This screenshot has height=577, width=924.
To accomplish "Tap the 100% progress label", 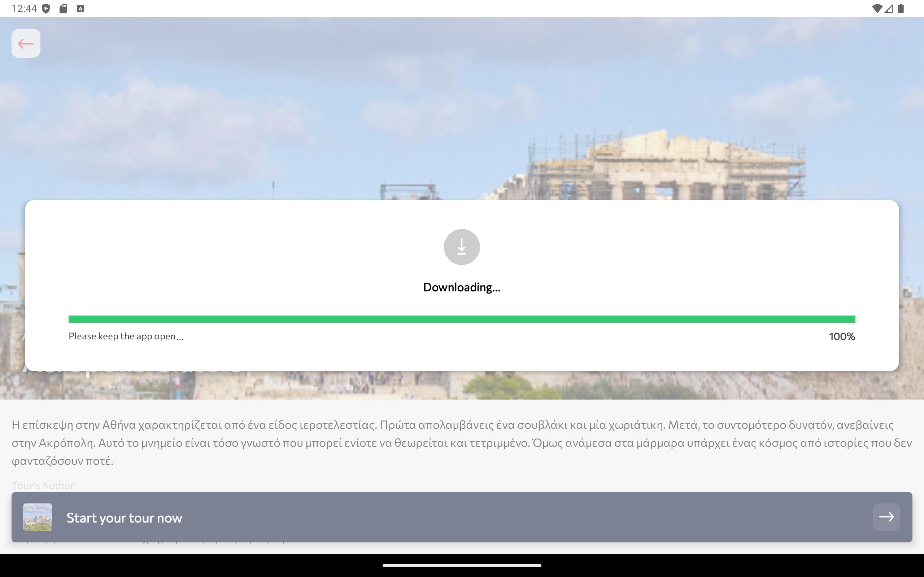I will [x=842, y=336].
